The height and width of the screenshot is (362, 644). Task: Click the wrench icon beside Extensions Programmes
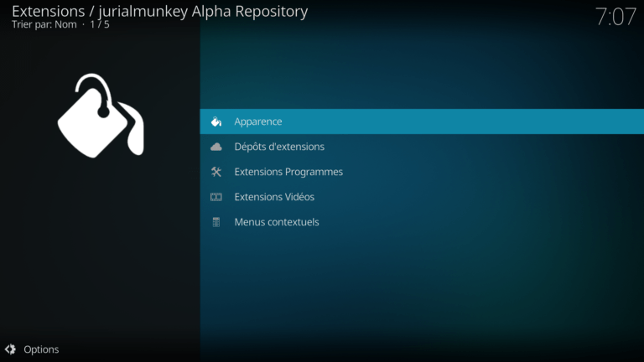[x=216, y=172]
